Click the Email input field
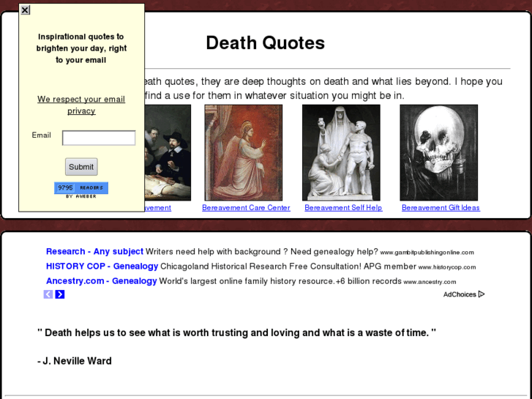532x399 pixels. (x=99, y=138)
